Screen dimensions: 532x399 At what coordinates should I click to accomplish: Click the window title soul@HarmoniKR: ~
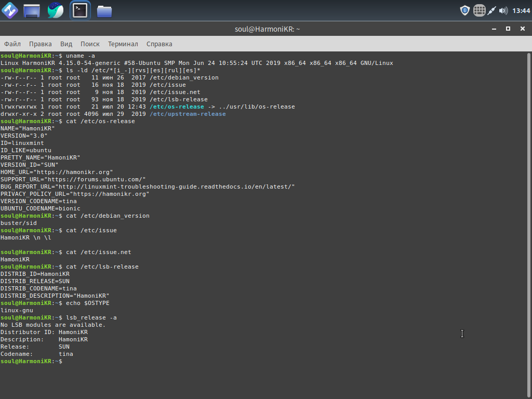(268, 29)
